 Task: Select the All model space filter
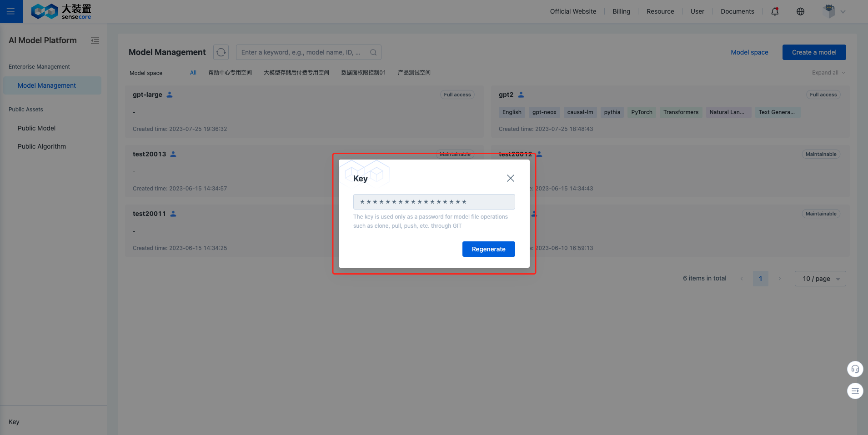[193, 73]
